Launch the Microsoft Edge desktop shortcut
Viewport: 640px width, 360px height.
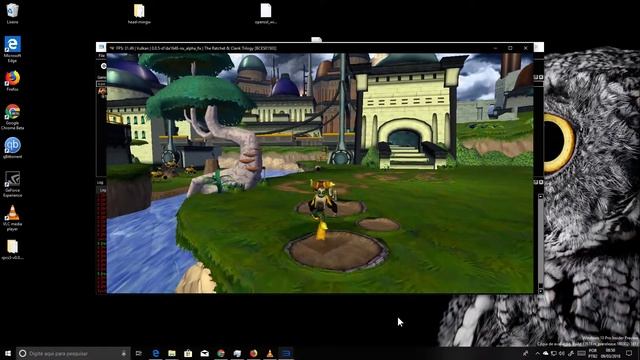pyautogui.click(x=12, y=49)
